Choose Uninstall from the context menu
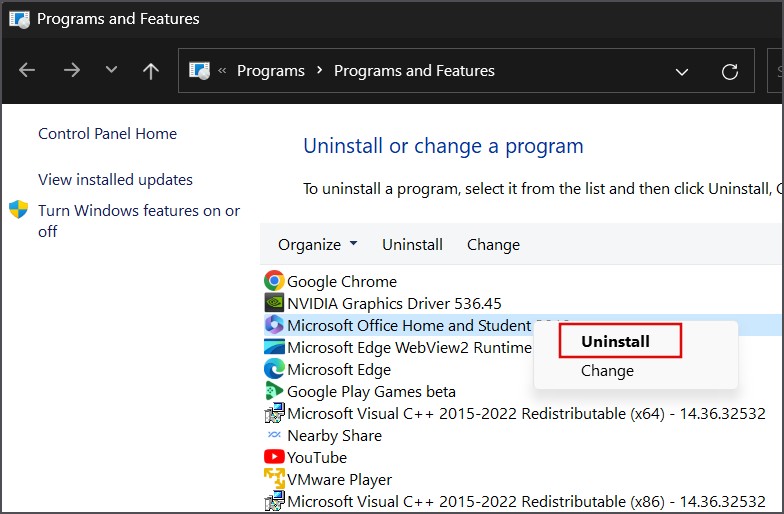Viewport: 784px width, 514px height. tap(615, 341)
